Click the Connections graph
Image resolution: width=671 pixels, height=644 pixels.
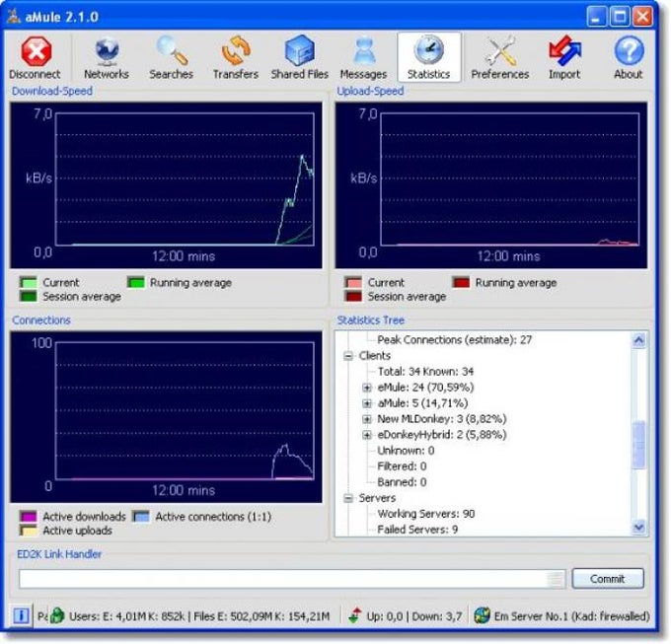click(167, 417)
